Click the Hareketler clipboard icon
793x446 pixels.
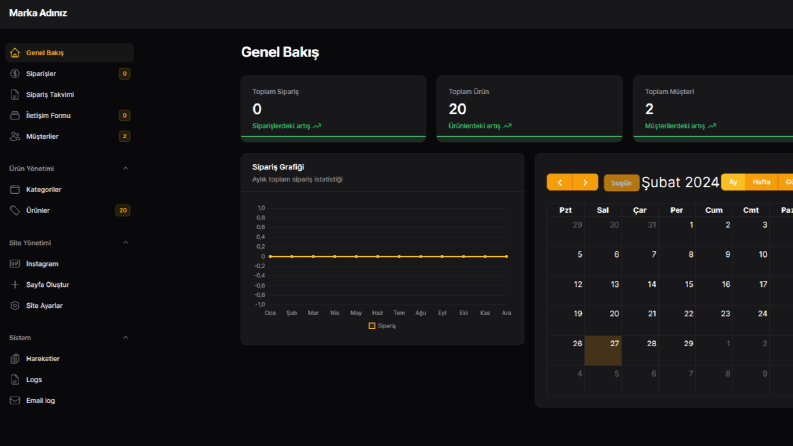(x=15, y=359)
